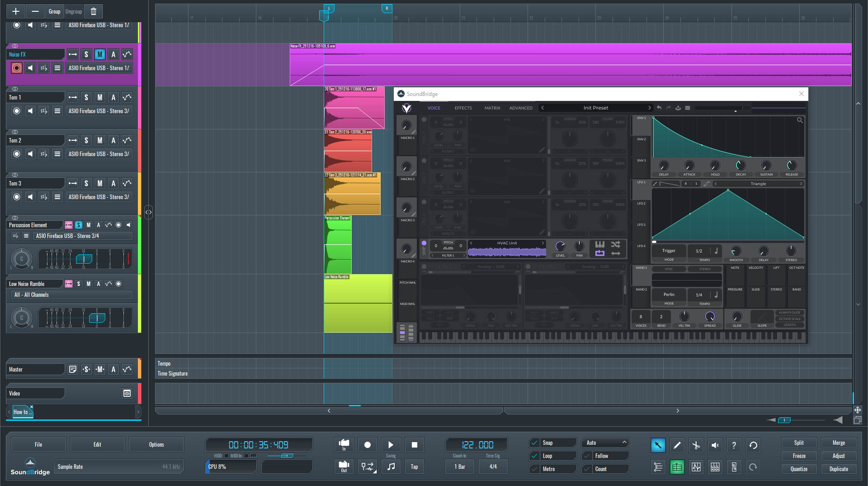
Task: Stop playback with the Stop button
Action: (415, 445)
